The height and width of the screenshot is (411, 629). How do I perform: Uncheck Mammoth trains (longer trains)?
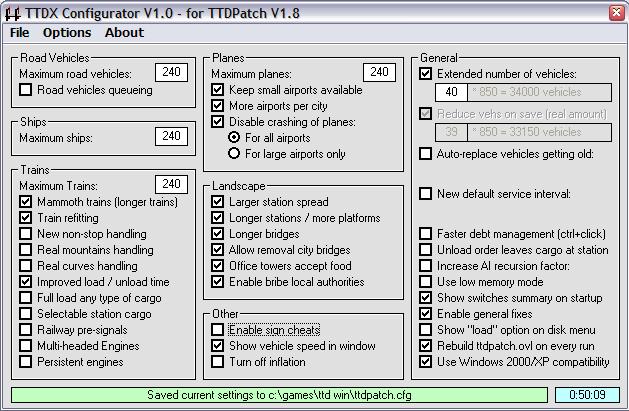click(26, 201)
